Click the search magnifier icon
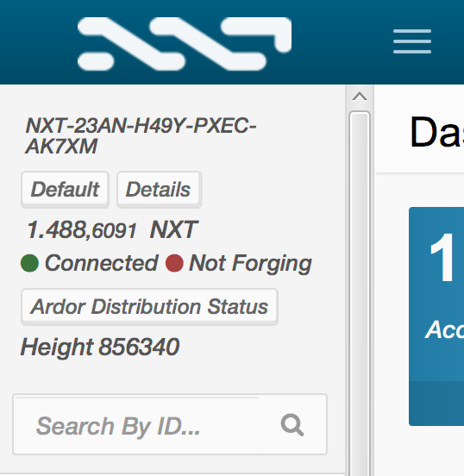 point(292,424)
